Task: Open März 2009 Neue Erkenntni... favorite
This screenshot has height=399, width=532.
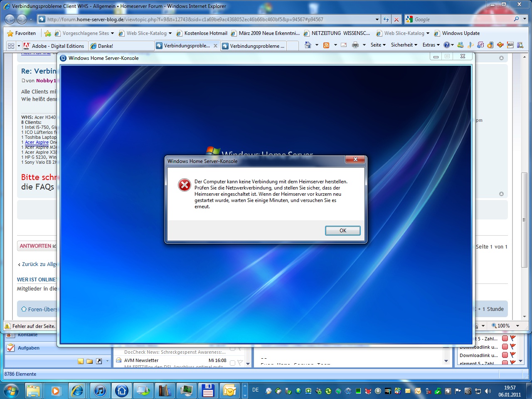Action: pyautogui.click(x=265, y=33)
